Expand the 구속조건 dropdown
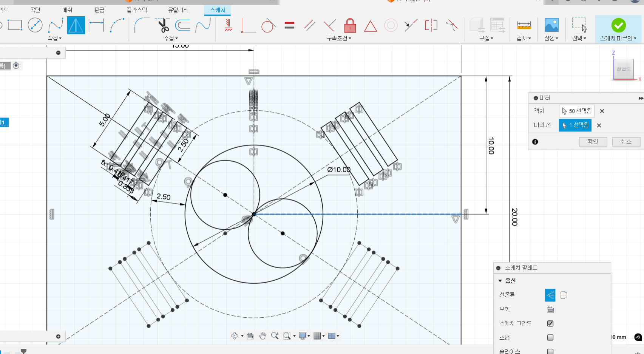Image resolution: width=644 pixels, height=354 pixels. (x=339, y=38)
